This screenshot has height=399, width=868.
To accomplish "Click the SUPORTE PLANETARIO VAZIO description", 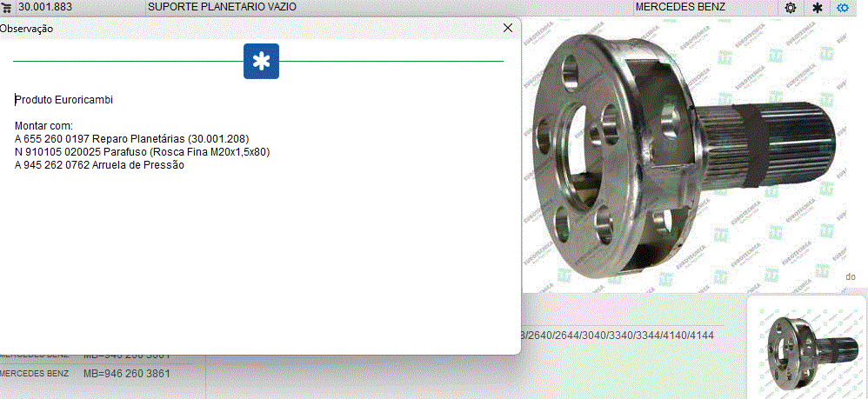I will click(x=222, y=7).
